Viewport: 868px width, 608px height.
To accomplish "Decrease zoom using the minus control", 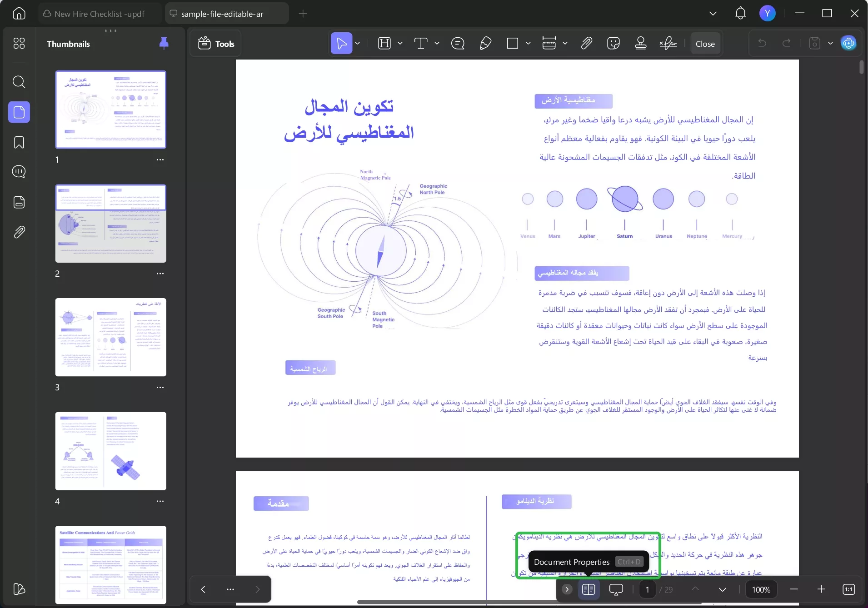I will click(x=794, y=589).
